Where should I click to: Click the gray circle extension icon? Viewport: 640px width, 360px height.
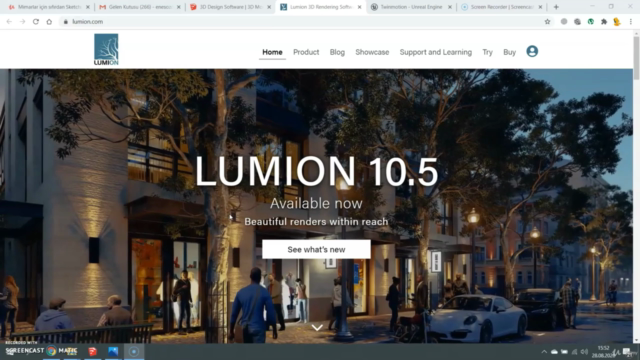coord(564,22)
